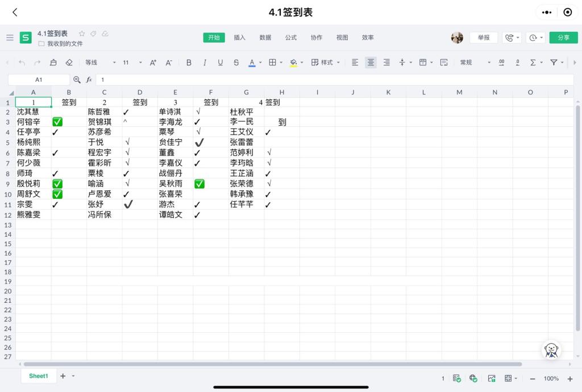
Task: Open the font name dropdown 等线
Action: click(100, 62)
